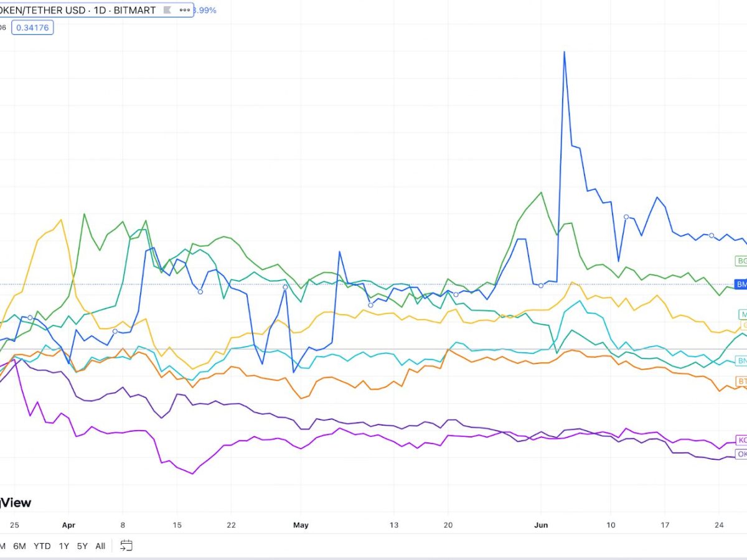Image resolution: width=747 pixels, height=560 pixels.
Task: Click the magenta KC series label
Action: click(x=741, y=440)
